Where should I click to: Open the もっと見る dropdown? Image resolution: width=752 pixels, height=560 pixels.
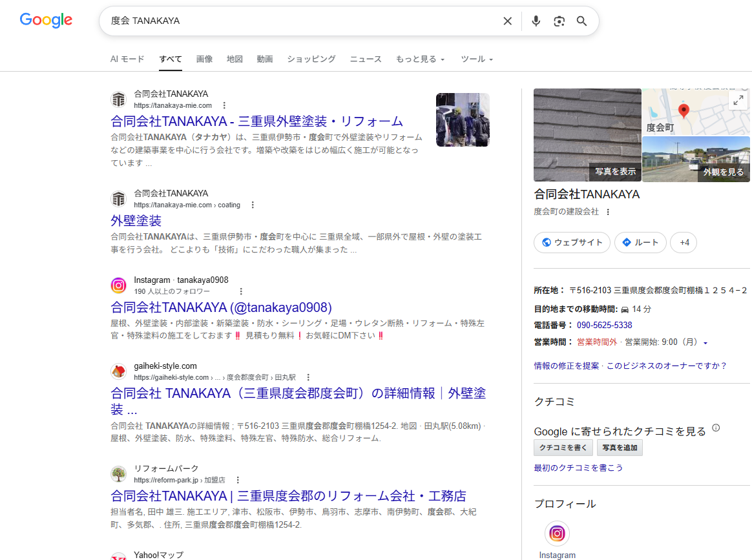[420, 59]
